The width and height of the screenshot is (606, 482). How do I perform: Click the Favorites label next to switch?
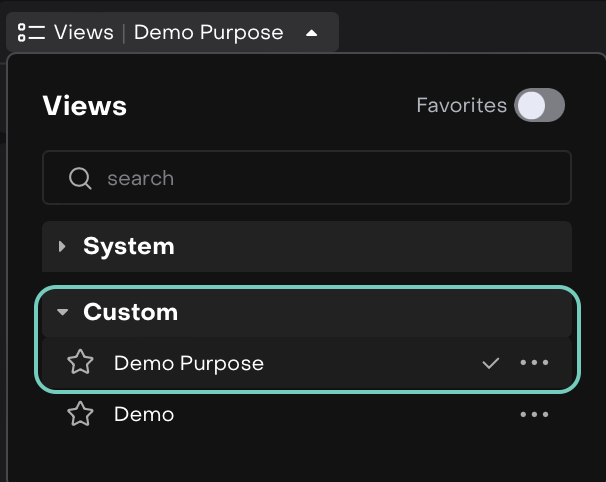pos(461,105)
